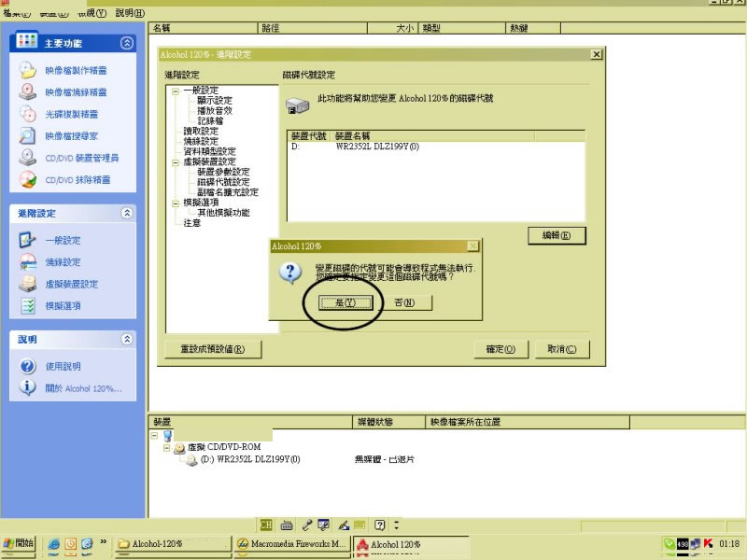Screen dimensions: 747x560
Task: Collapse the 虛擬裝置設定 node in settings tree
Action: pyautogui.click(x=176, y=162)
